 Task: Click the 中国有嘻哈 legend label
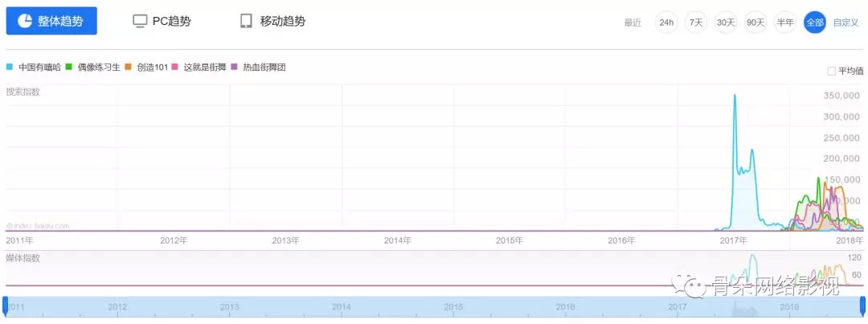pyautogui.click(x=39, y=67)
